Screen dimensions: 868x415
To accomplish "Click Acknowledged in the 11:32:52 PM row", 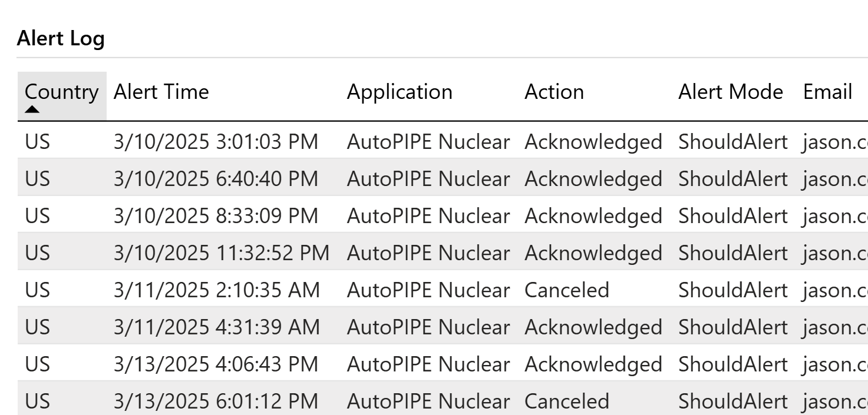I will tap(593, 253).
